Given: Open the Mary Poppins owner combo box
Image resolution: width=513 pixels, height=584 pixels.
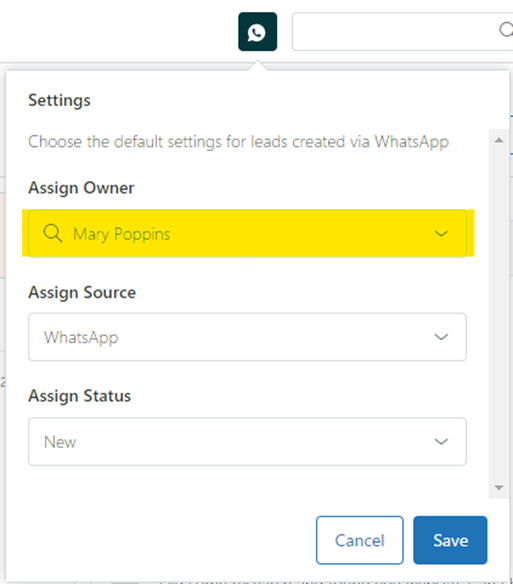Looking at the screenshot, I should (x=247, y=234).
